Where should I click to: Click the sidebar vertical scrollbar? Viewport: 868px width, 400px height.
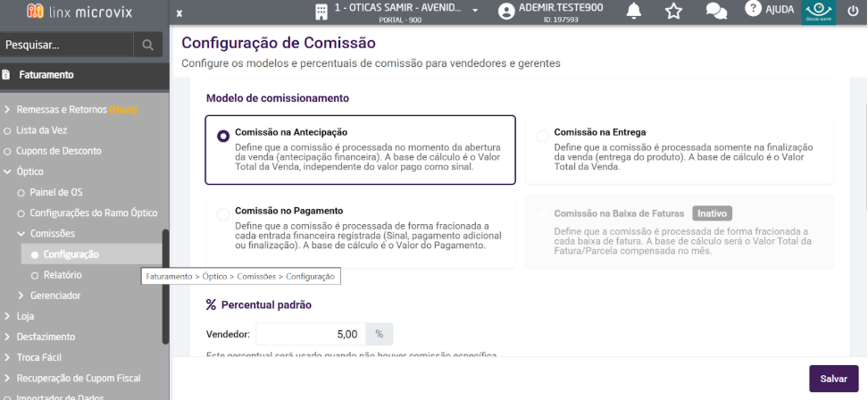(x=165, y=287)
